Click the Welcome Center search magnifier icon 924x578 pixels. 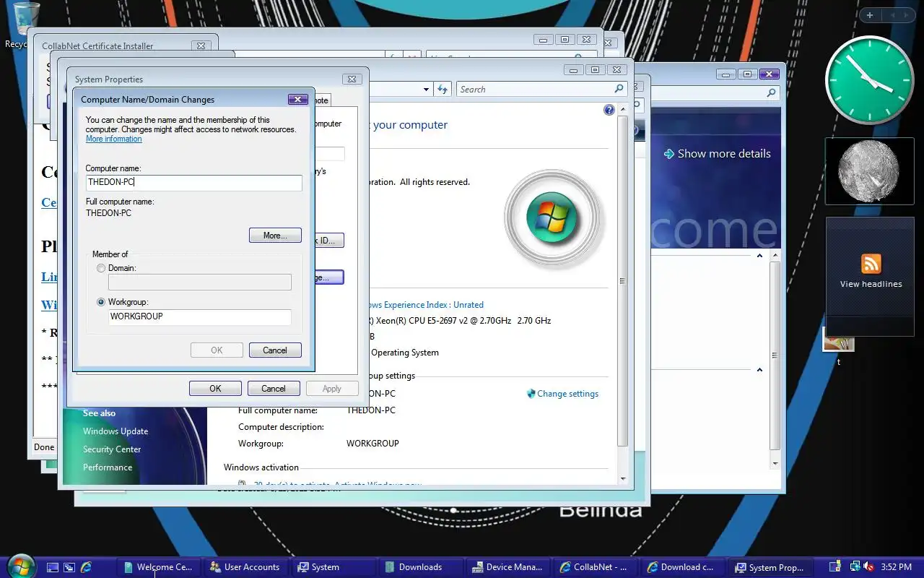(771, 92)
